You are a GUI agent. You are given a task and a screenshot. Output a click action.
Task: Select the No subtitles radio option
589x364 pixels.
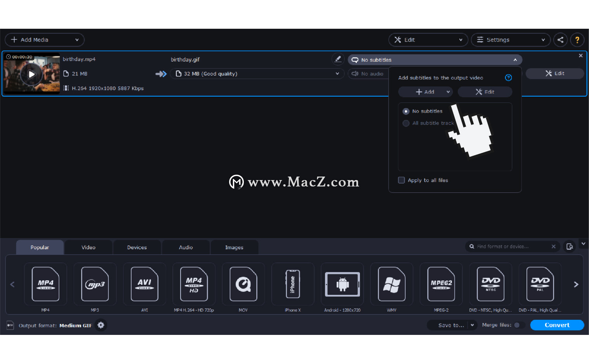pos(406,111)
